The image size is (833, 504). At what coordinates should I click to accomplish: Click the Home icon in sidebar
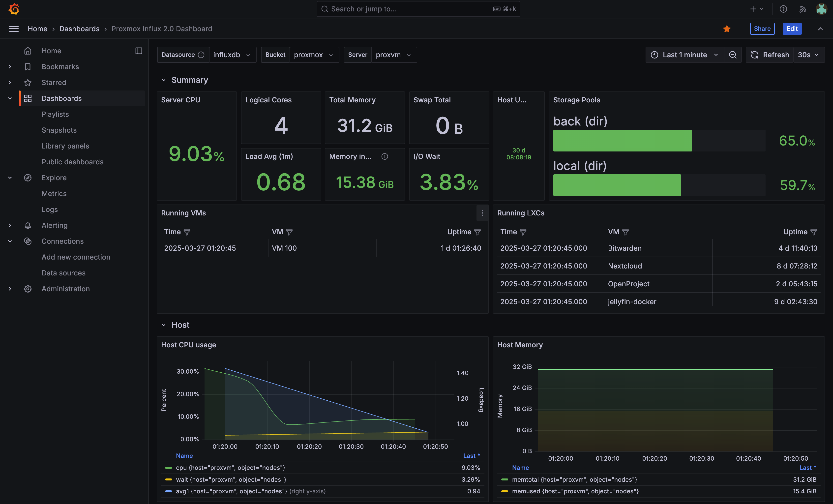(28, 51)
